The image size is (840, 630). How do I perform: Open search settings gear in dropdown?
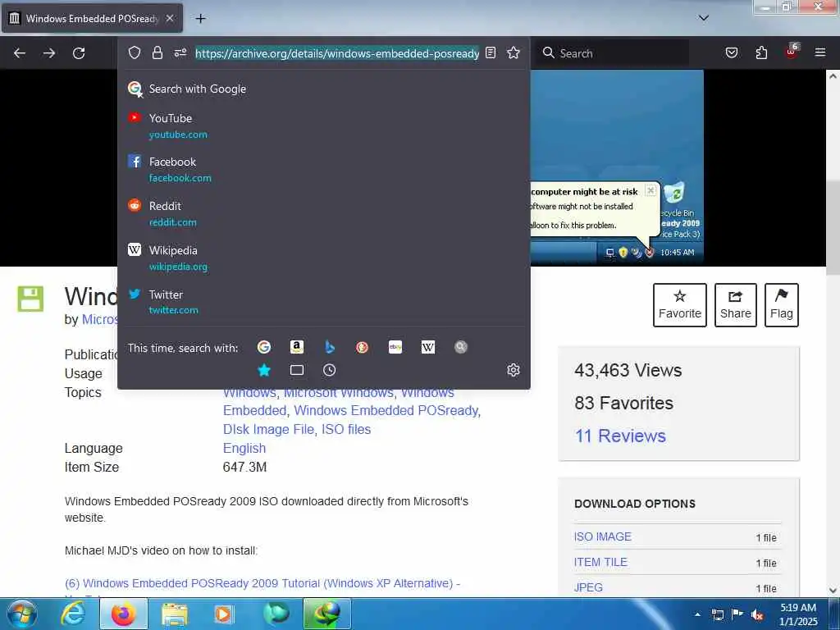click(514, 370)
